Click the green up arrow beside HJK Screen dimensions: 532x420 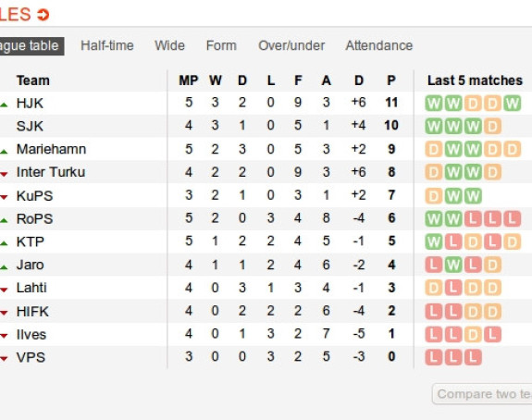pos(4,105)
